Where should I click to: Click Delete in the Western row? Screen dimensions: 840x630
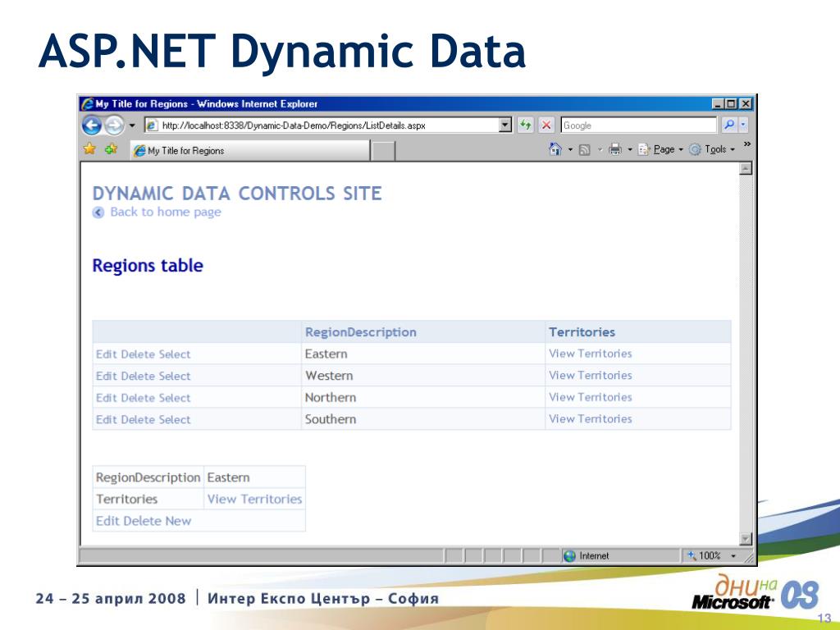(x=138, y=376)
